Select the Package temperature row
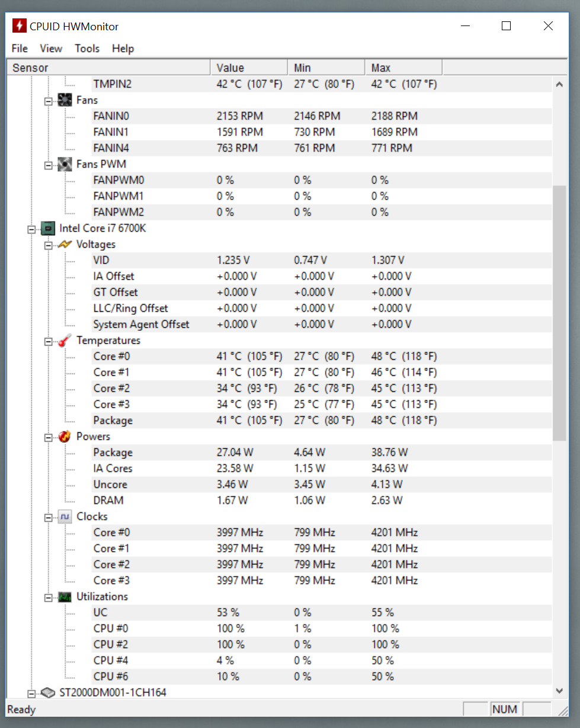Viewport: 580px width, 728px height. [x=113, y=420]
